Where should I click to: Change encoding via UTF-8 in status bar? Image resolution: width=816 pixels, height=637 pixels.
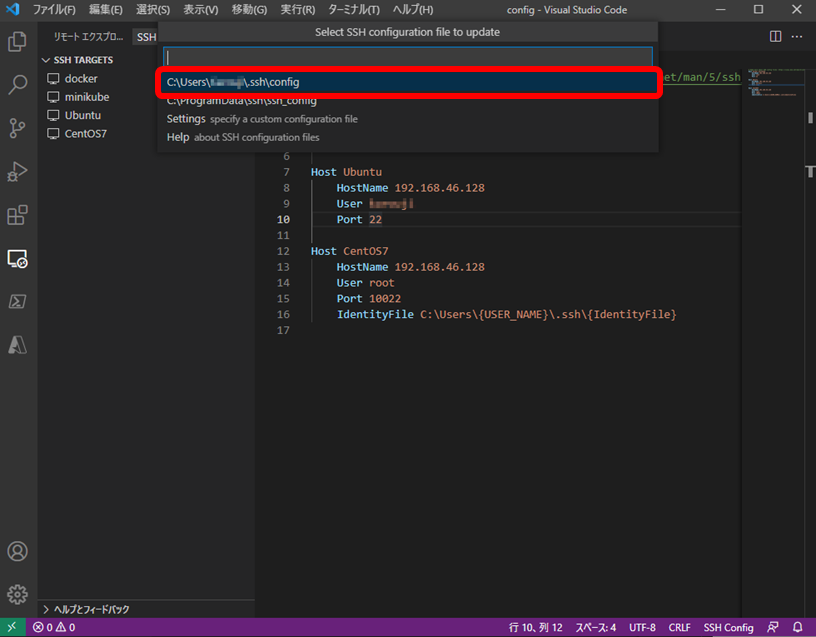pyautogui.click(x=642, y=627)
